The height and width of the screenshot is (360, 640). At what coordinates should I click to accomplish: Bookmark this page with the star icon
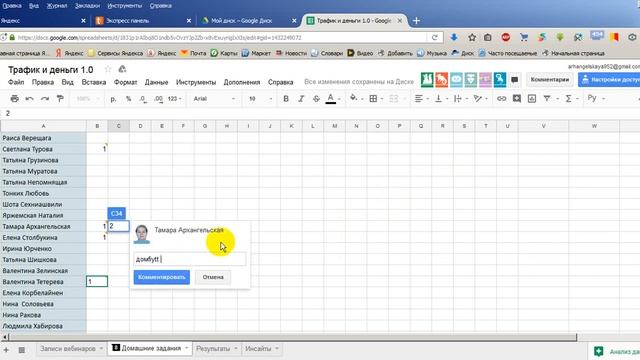click(472, 38)
